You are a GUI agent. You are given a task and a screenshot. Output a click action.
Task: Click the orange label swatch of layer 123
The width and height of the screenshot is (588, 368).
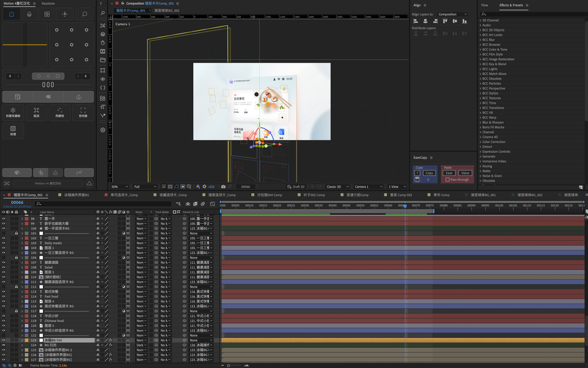click(26, 340)
